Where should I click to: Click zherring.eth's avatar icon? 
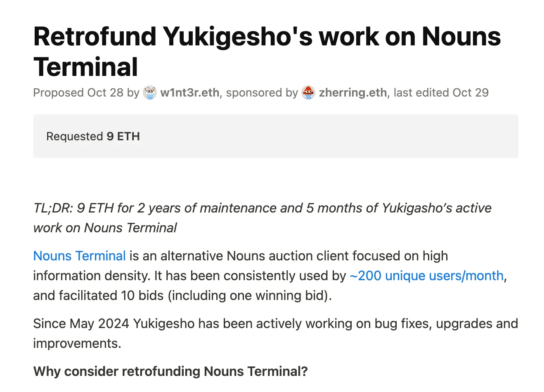(x=308, y=92)
